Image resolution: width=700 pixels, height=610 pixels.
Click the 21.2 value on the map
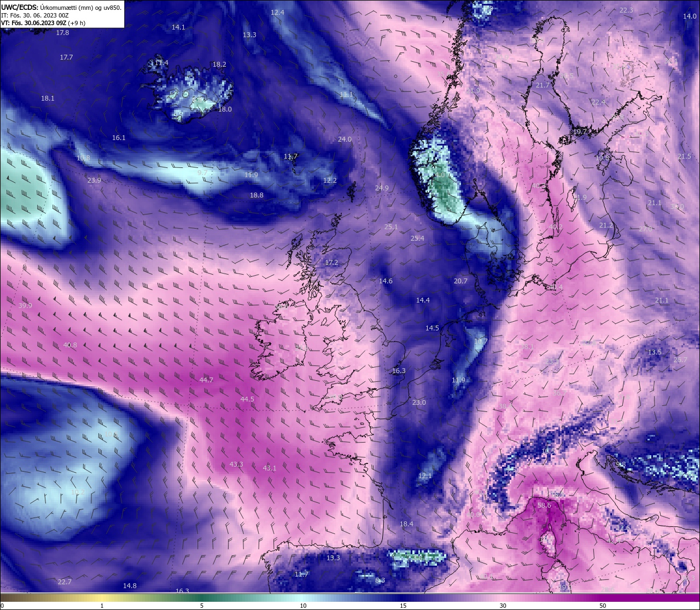coord(606,225)
